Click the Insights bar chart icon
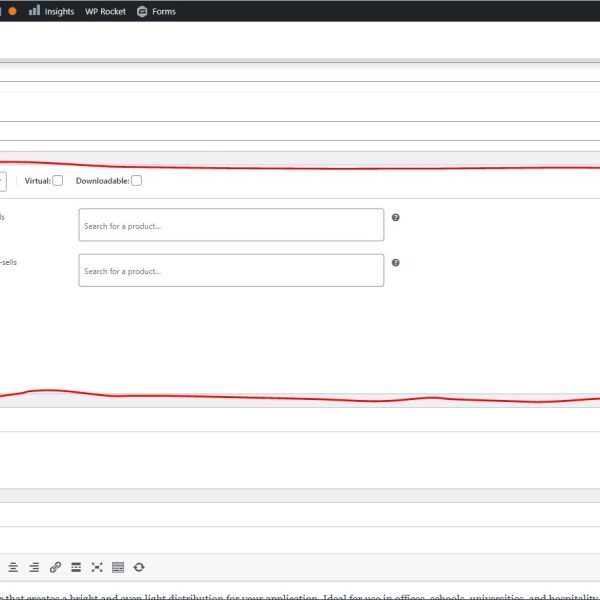The width and height of the screenshot is (600, 600). (x=34, y=11)
